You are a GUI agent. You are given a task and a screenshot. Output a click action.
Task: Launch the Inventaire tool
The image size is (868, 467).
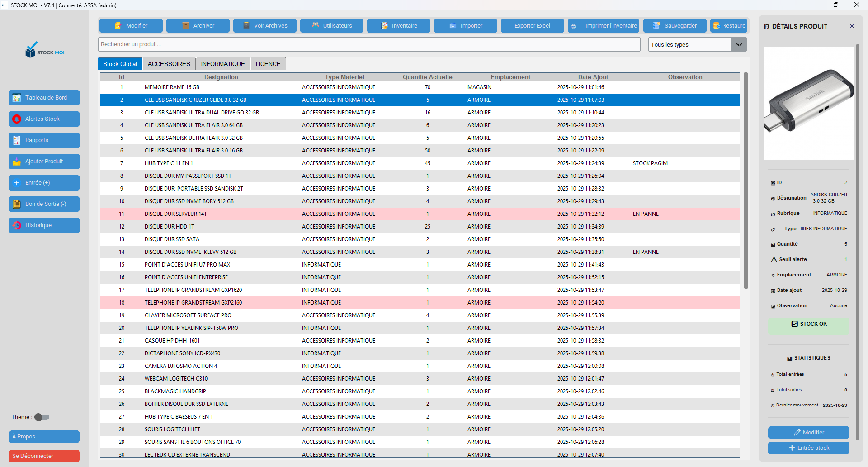[398, 26]
